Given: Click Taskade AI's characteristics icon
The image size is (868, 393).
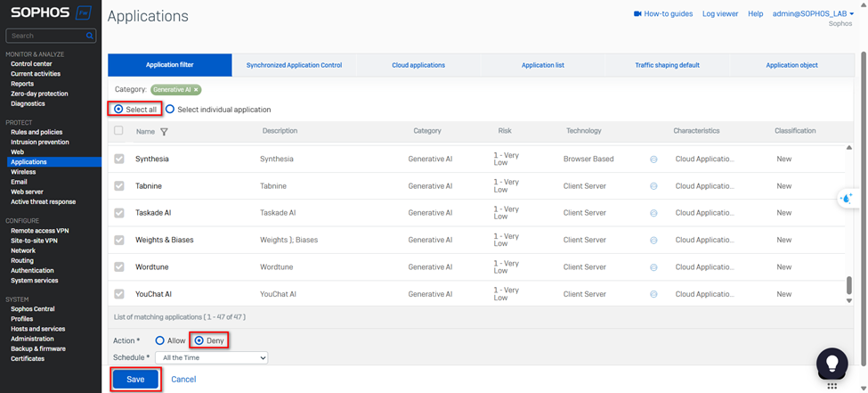Looking at the screenshot, I should 653,213.
